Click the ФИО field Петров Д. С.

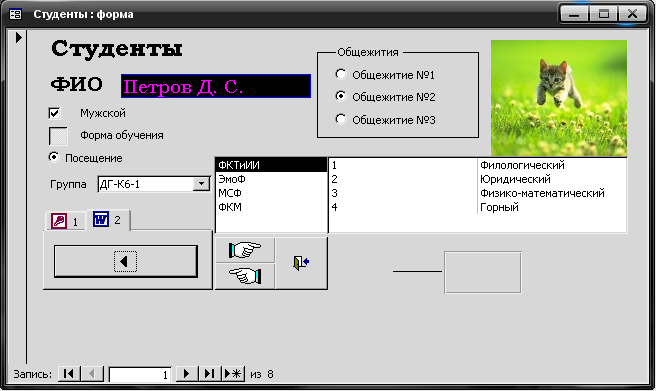pos(216,86)
